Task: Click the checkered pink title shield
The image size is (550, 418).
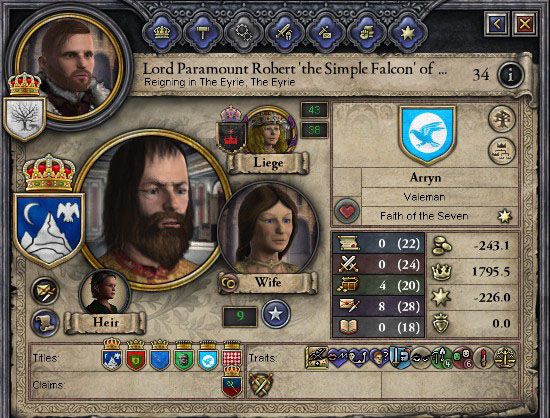Action: tap(232, 356)
